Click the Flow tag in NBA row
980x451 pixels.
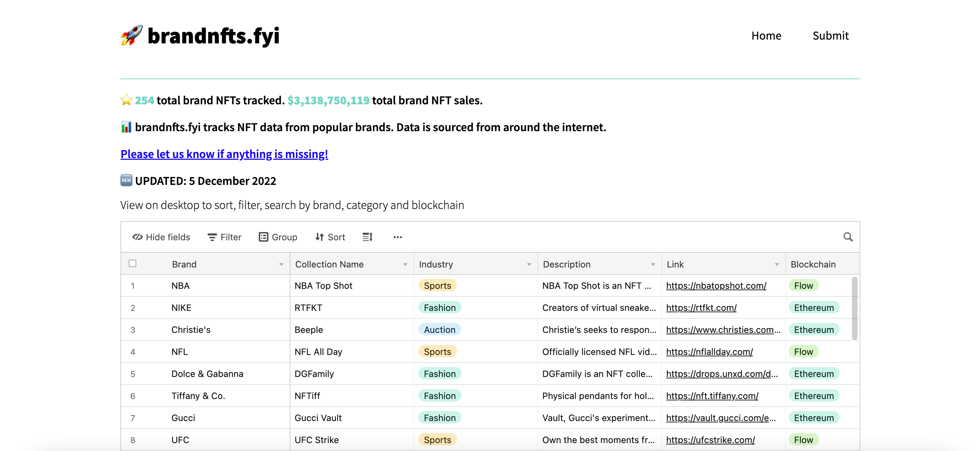pos(803,286)
